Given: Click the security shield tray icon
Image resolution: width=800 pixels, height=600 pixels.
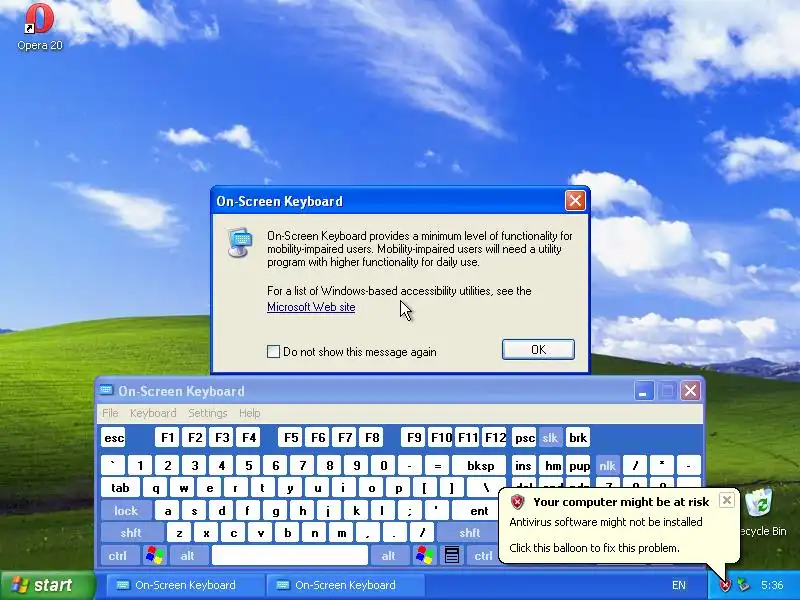Looking at the screenshot, I should pyautogui.click(x=725, y=585).
